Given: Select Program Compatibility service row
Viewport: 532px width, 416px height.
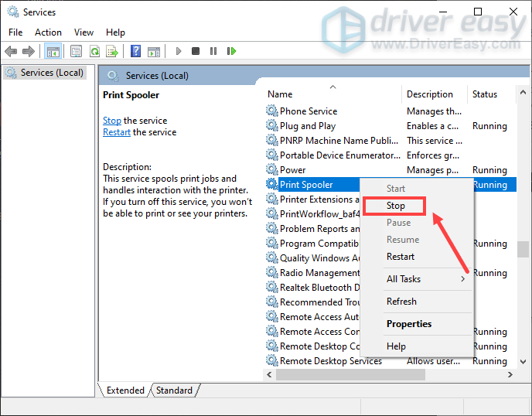Looking at the screenshot, I should coord(312,244).
